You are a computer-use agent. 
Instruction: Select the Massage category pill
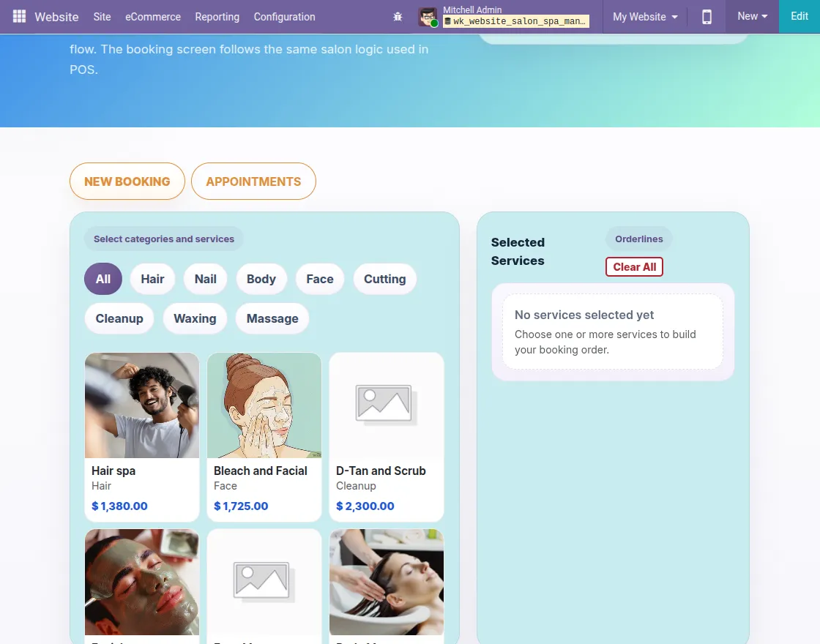[x=272, y=319]
